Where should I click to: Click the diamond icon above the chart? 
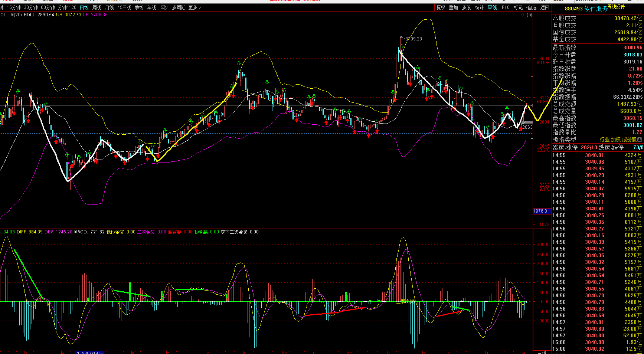[523, 15]
